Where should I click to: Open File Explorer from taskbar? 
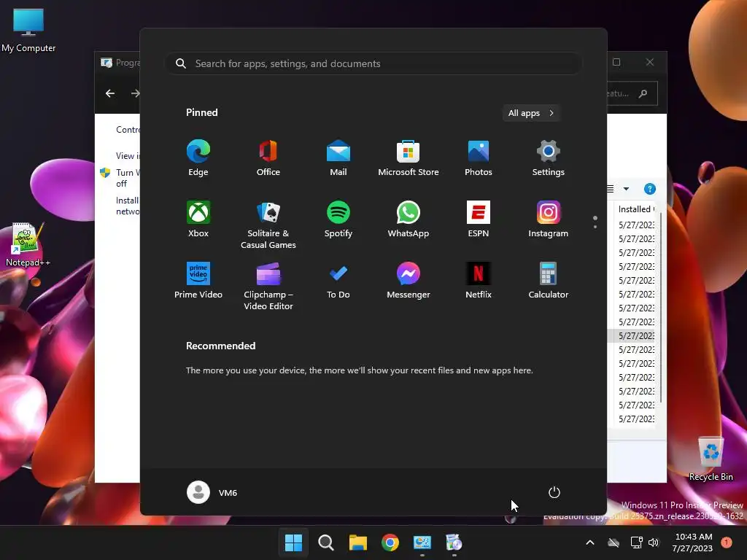[357, 542]
